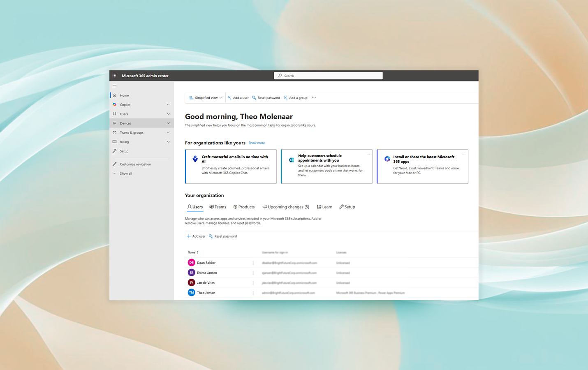Select the Theo Jansen name

click(x=206, y=293)
